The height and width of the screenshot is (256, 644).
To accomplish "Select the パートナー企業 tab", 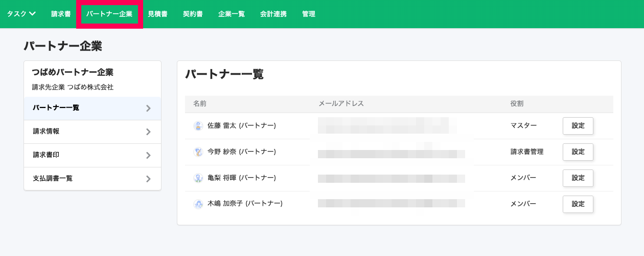I will [109, 14].
